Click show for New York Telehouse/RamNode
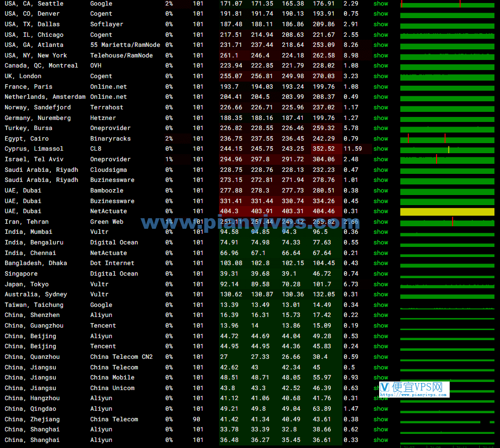The height and width of the screenshot is (448, 500). [381, 55]
